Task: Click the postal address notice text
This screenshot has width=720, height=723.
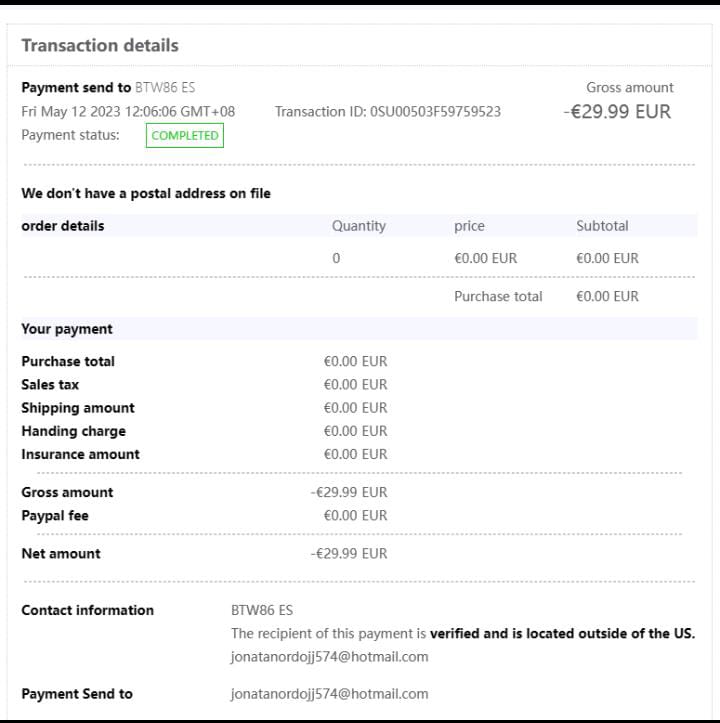Action: pyautogui.click(x=146, y=194)
